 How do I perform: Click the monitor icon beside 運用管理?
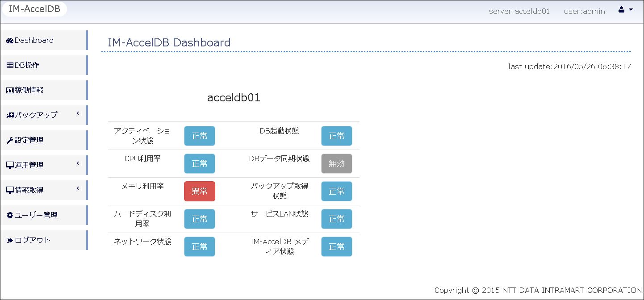[x=10, y=166]
